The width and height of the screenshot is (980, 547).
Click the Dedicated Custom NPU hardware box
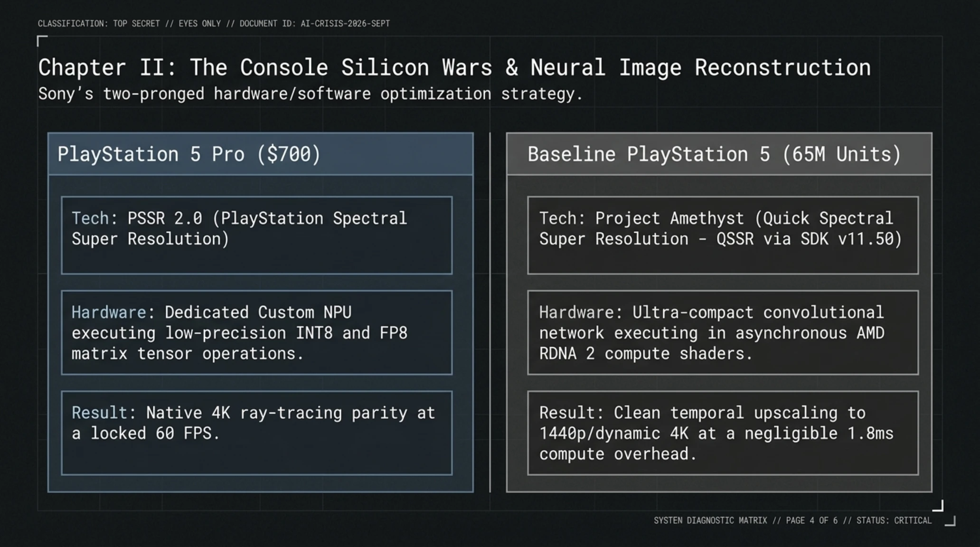pos(257,332)
